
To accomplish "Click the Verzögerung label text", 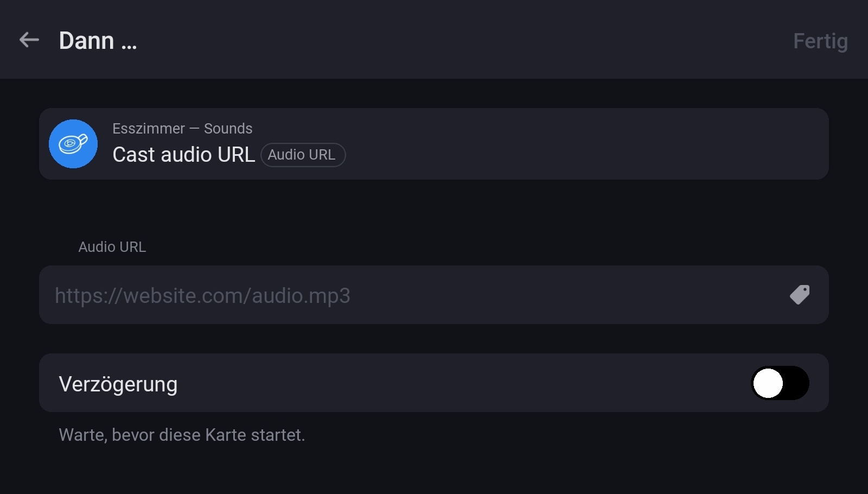I will 118,384.
